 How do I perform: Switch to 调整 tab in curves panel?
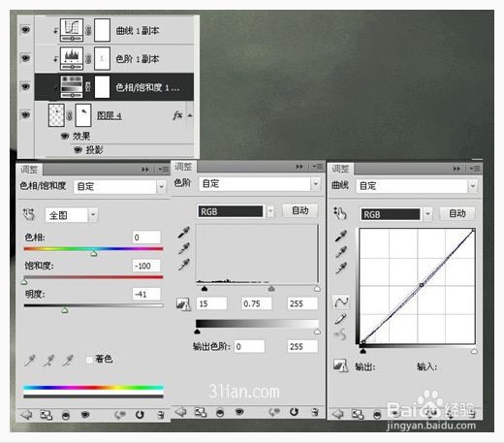click(x=340, y=169)
